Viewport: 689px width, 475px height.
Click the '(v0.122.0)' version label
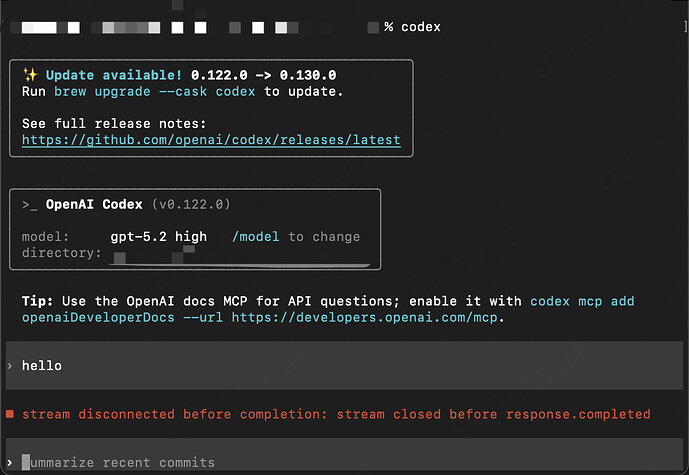tap(191, 204)
